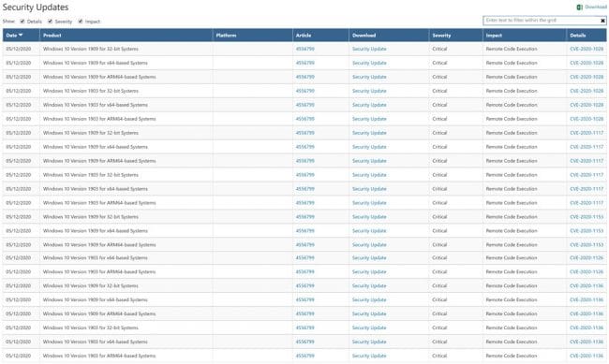Open the last row's CVE-2020-1136 link
Image resolution: width=609 pixels, height=364 pixels.
pos(587,356)
